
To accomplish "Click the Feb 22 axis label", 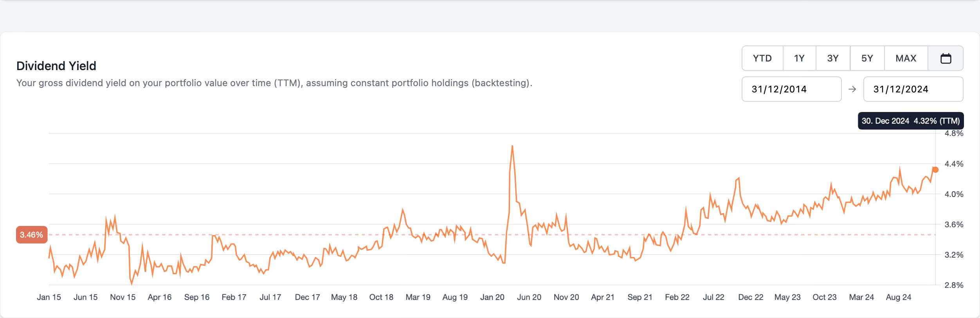I will pyautogui.click(x=677, y=297).
